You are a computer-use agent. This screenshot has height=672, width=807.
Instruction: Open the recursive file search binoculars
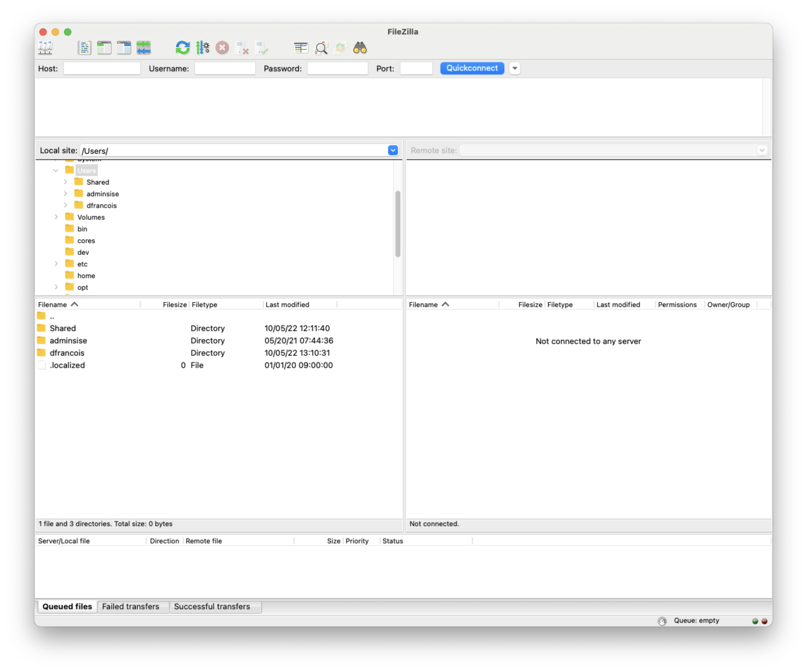(x=360, y=48)
